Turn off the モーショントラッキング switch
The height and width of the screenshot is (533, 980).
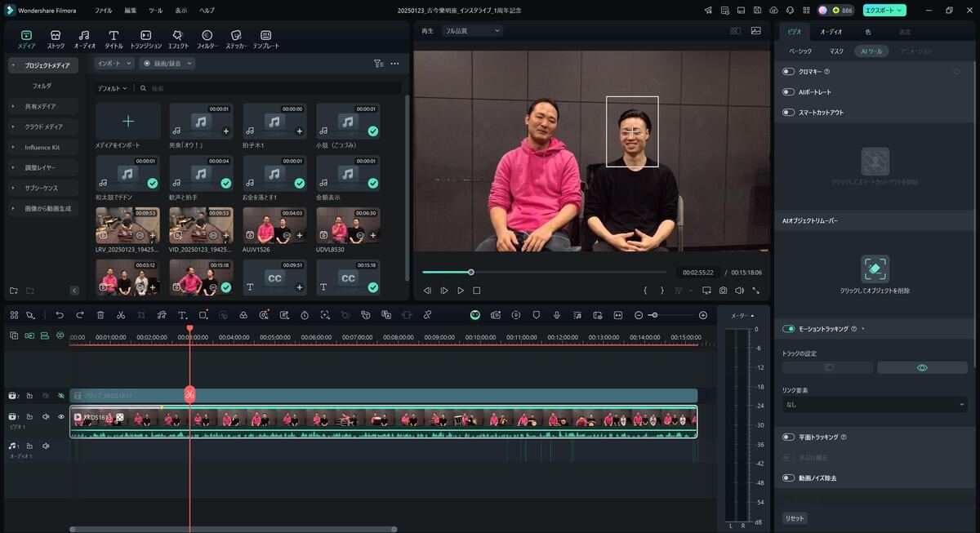click(788, 329)
